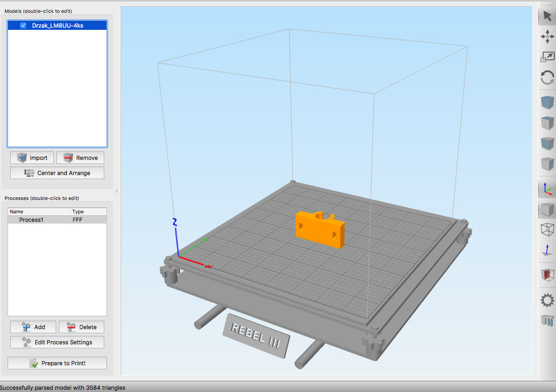
Task: Toggle the surface normals display
Action: coord(547,250)
